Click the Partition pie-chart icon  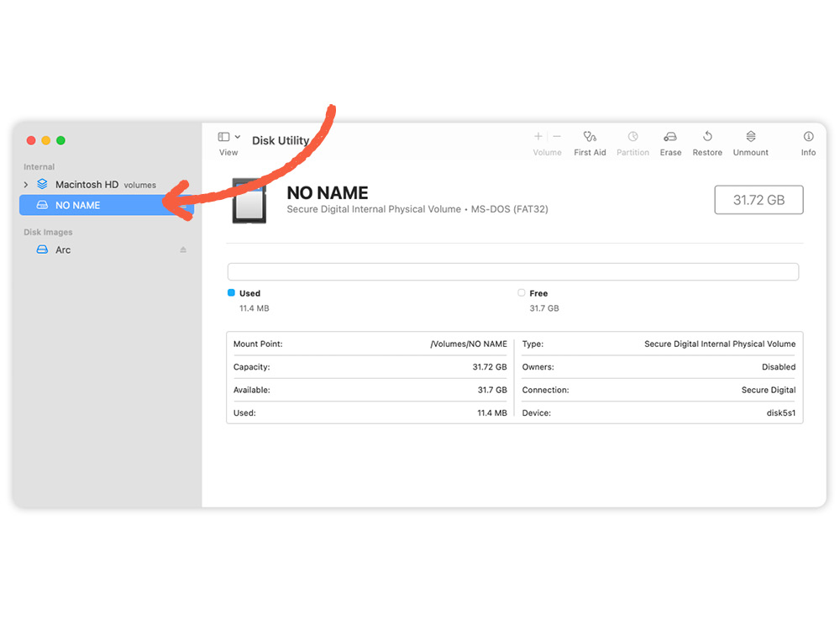pos(633,137)
